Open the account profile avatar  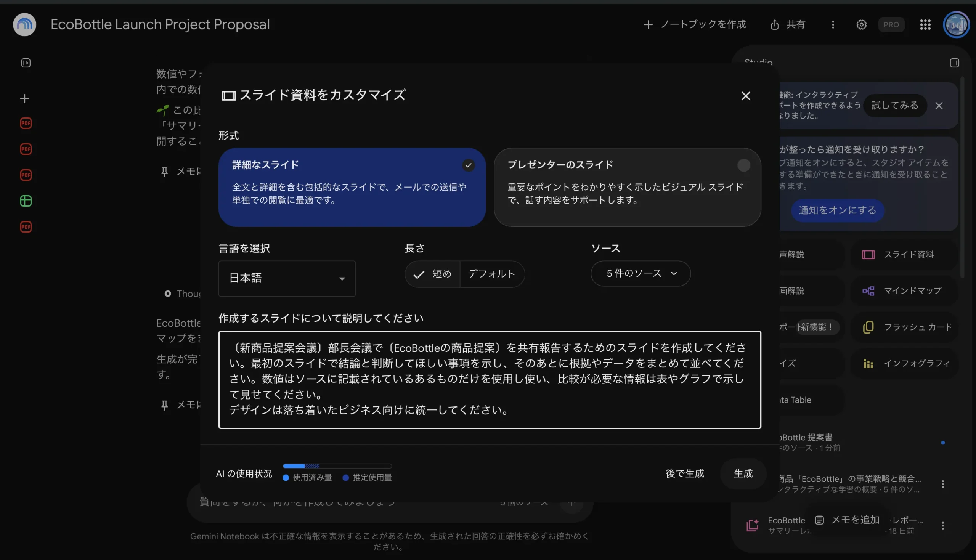tap(957, 25)
